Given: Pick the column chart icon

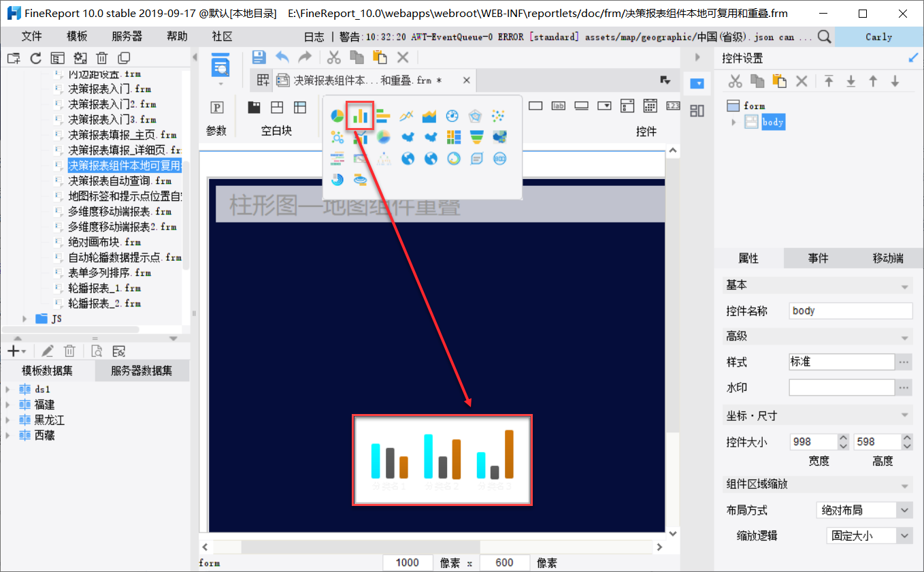Looking at the screenshot, I should [360, 116].
